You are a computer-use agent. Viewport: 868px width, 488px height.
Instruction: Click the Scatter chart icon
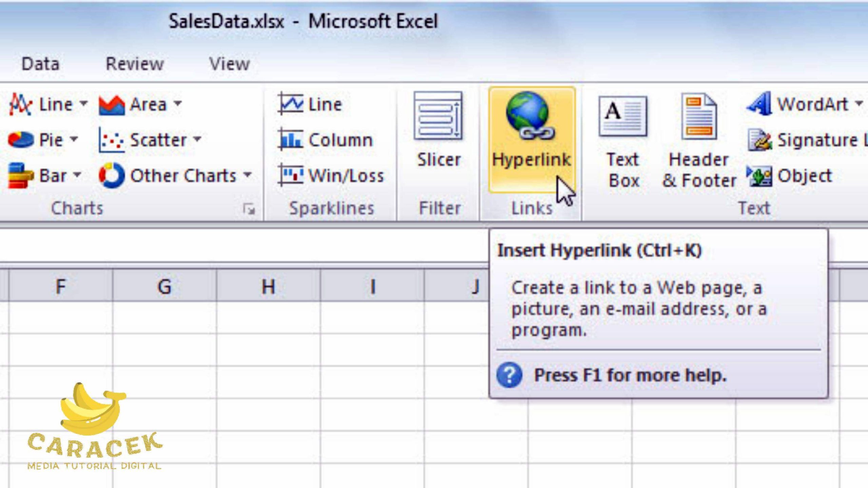tap(111, 140)
